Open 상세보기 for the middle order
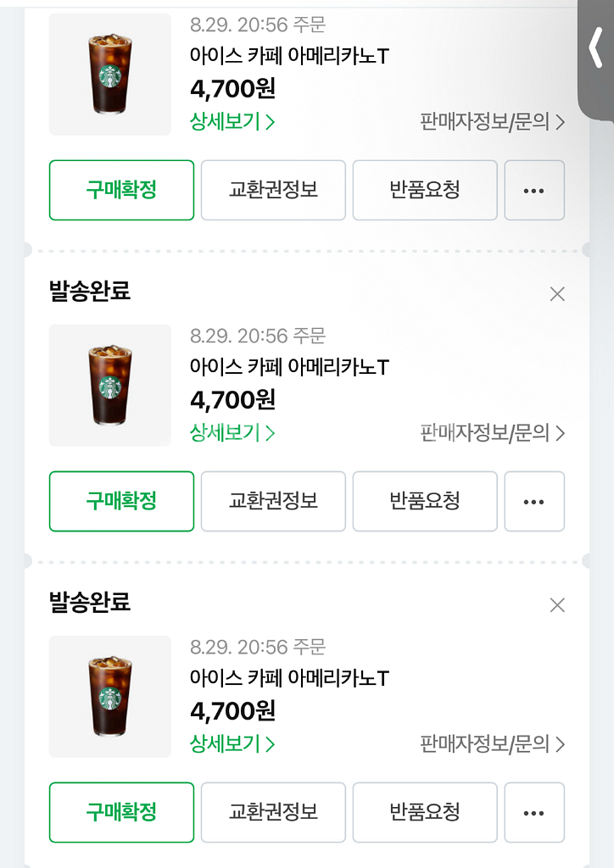The image size is (614, 868). [x=232, y=433]
